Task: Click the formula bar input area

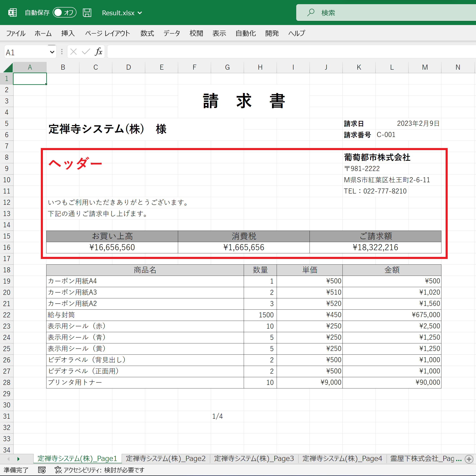Action: 291,52
